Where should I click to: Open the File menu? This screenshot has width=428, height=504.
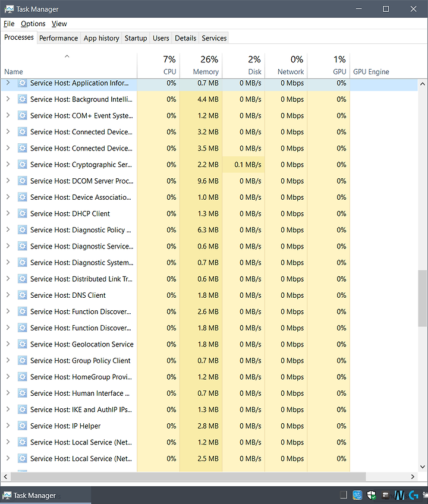9,24
